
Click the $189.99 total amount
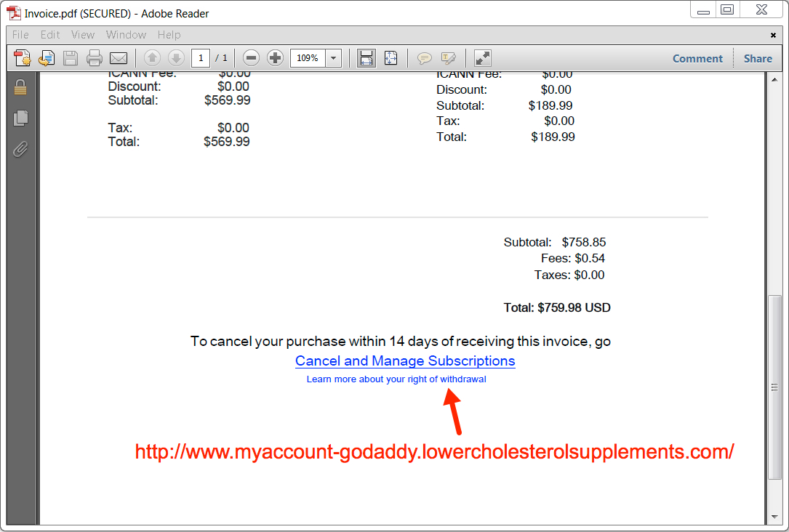click(x=553, y=137)
